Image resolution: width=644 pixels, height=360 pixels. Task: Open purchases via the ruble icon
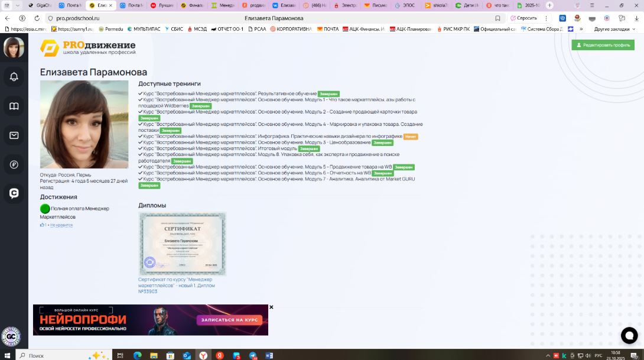coord(14,164)
